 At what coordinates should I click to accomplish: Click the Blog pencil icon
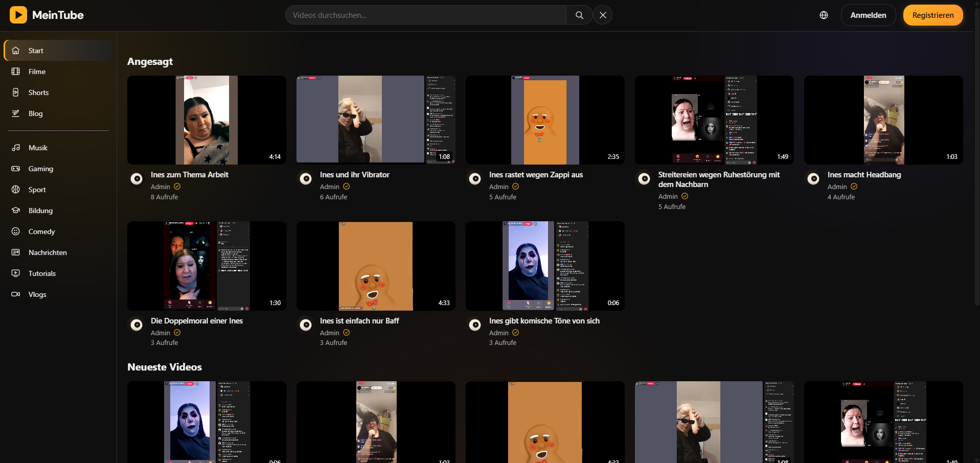[x=16, y=113]
